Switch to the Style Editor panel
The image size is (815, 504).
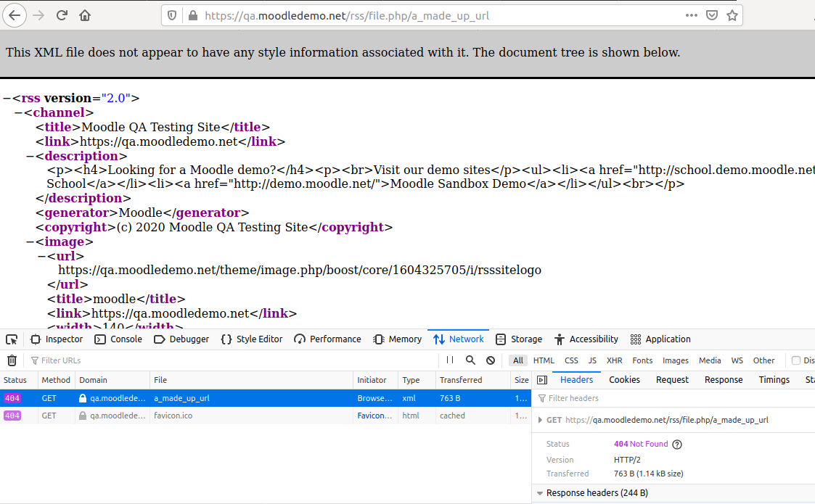pos(252,339)
